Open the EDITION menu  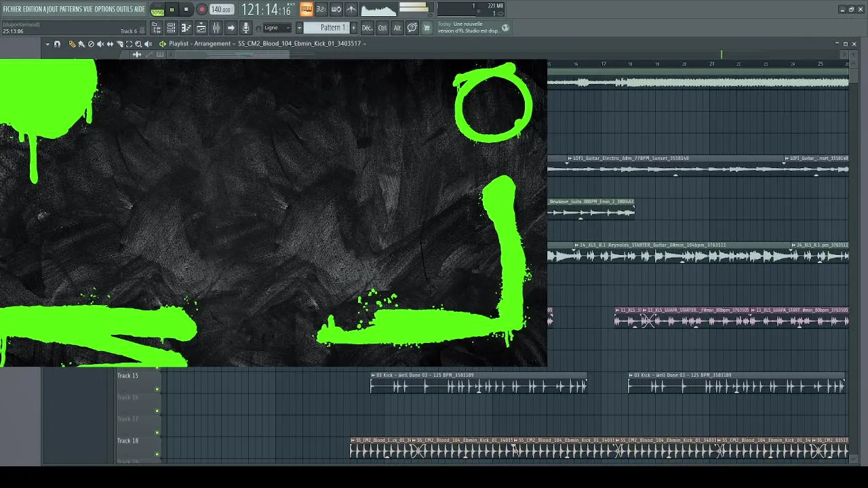[32, 9]
